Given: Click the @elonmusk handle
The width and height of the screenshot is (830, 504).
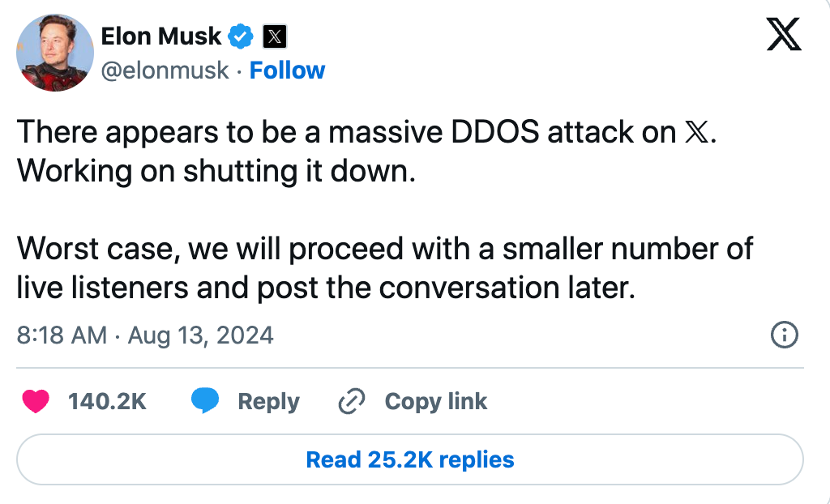Looking at the screenshot, I should tap(165, 70).
